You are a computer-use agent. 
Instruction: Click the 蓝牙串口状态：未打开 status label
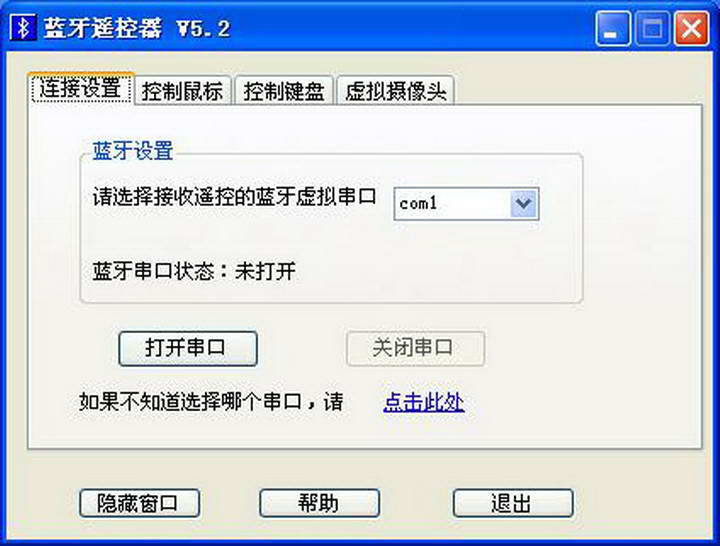pyautogui.click(x=194, y=271)
